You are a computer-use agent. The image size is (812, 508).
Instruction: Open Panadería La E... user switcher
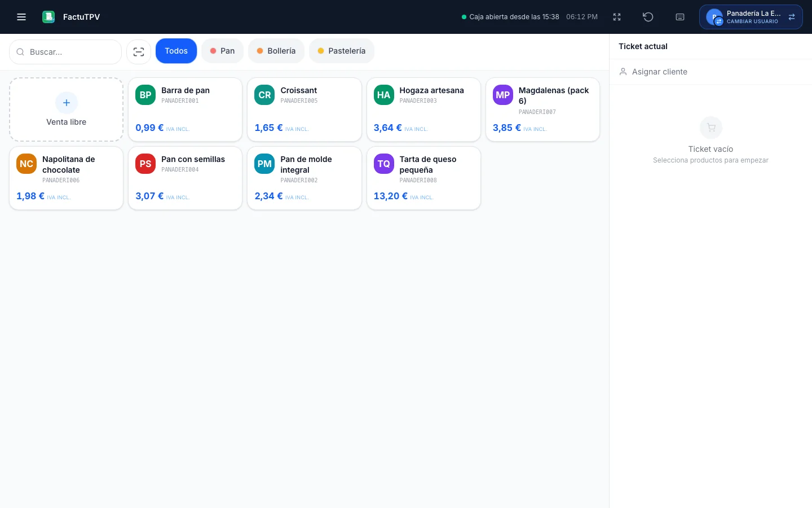pyautogui.click(x=751, y=17)
